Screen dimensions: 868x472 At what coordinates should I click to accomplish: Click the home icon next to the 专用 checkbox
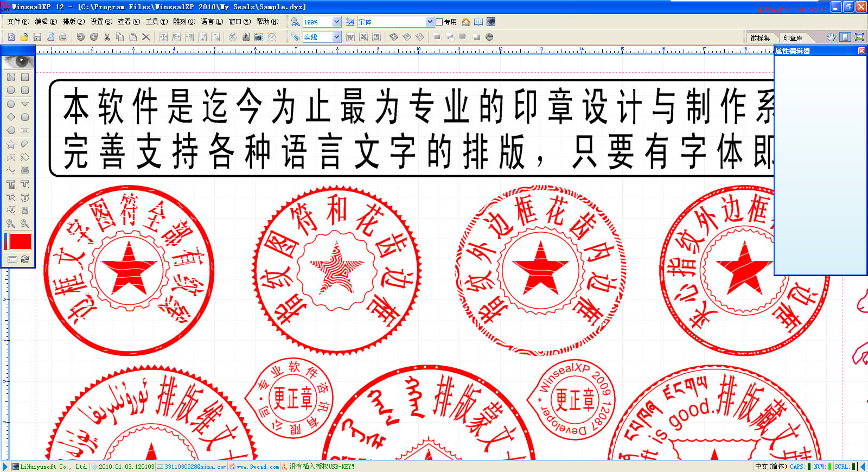466,22
